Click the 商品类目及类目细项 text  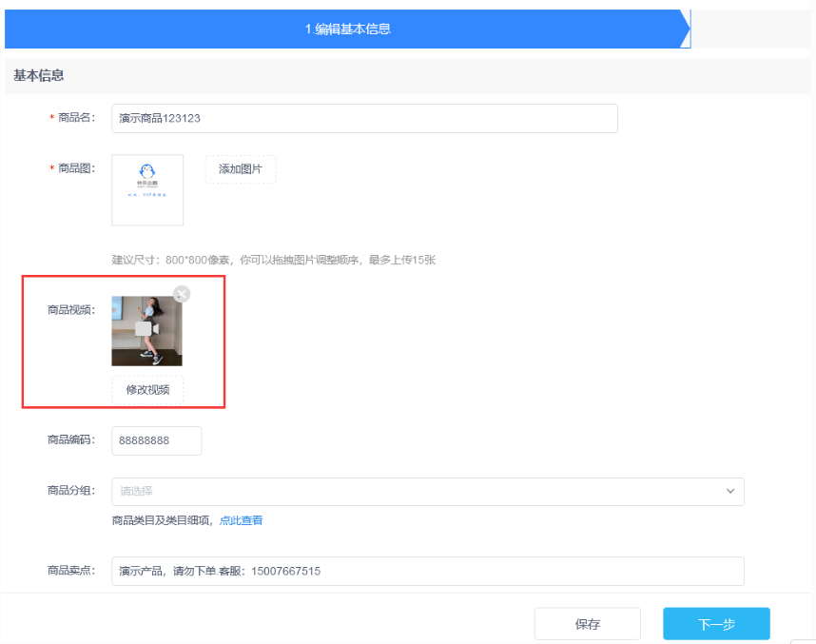tap(161, 520)
